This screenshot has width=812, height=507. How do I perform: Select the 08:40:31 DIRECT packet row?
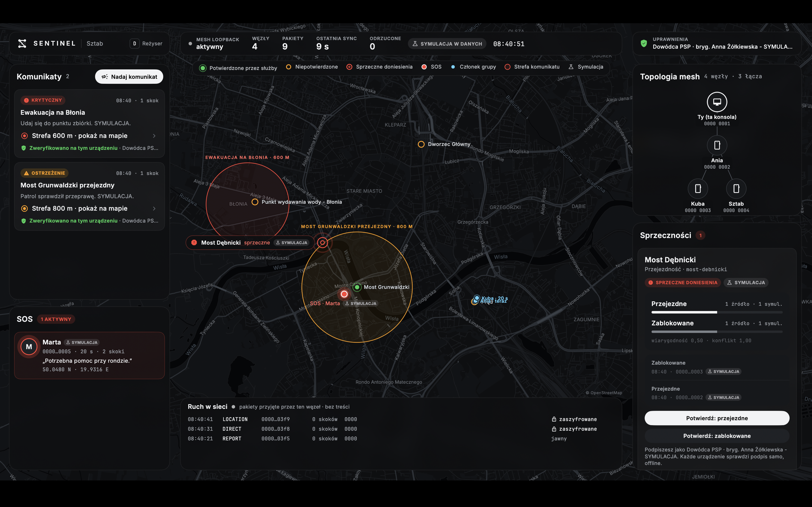click(x=401, y=429)
